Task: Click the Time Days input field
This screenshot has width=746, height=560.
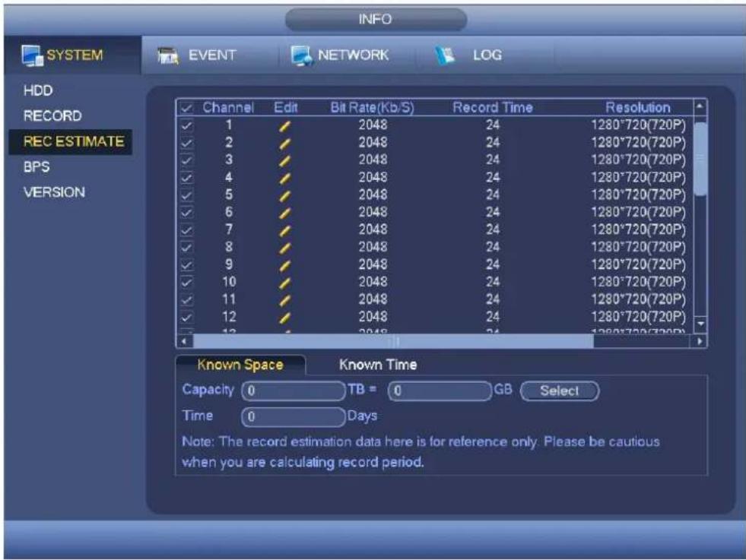Action: click(293, 417)
